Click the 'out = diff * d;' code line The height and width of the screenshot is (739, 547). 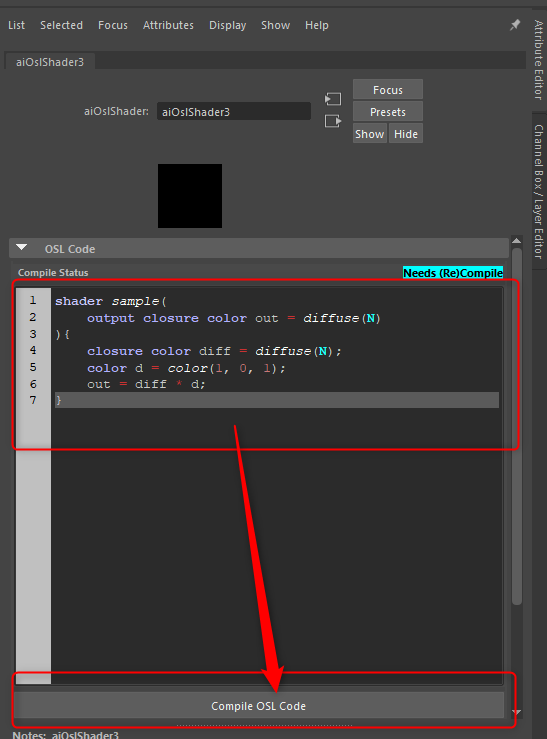146,385
